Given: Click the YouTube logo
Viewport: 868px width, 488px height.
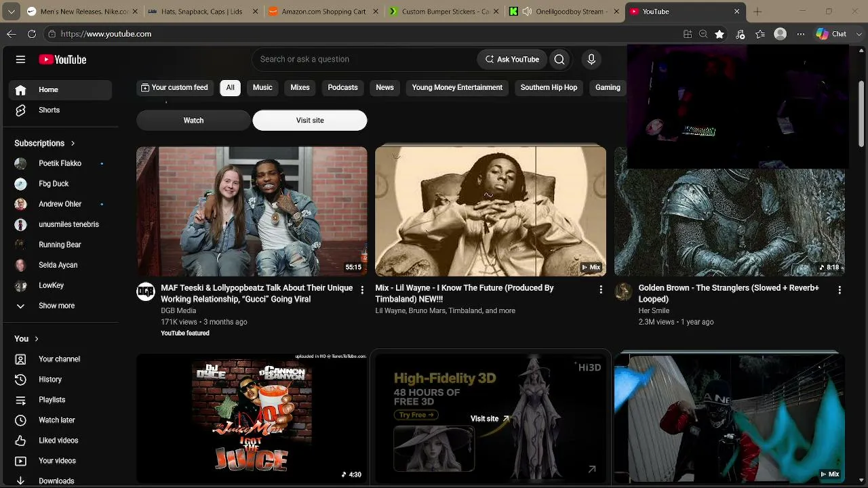Looking at the screenshot, I should 62,60.
